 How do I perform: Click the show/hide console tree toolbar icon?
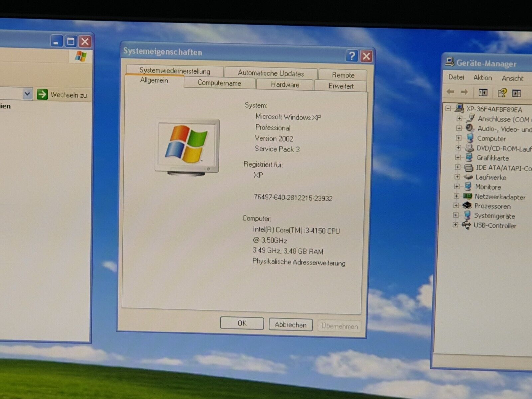[x=483, y=93]
